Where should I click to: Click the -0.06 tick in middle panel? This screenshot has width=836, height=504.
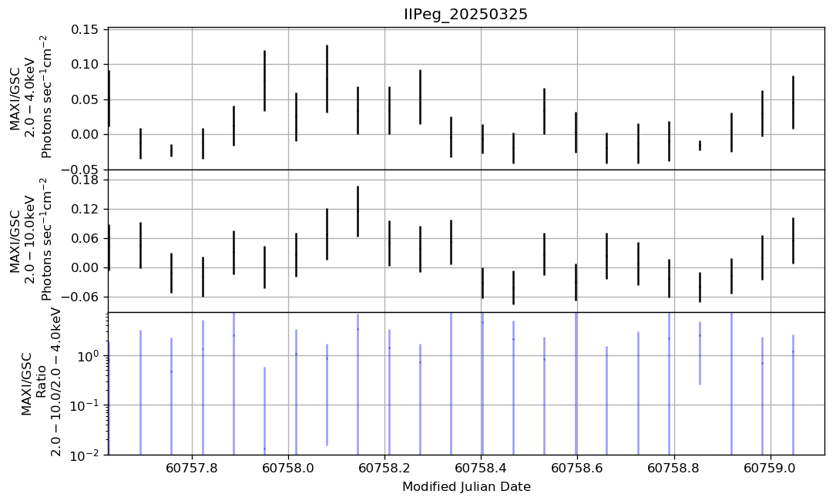pos(79,297)
